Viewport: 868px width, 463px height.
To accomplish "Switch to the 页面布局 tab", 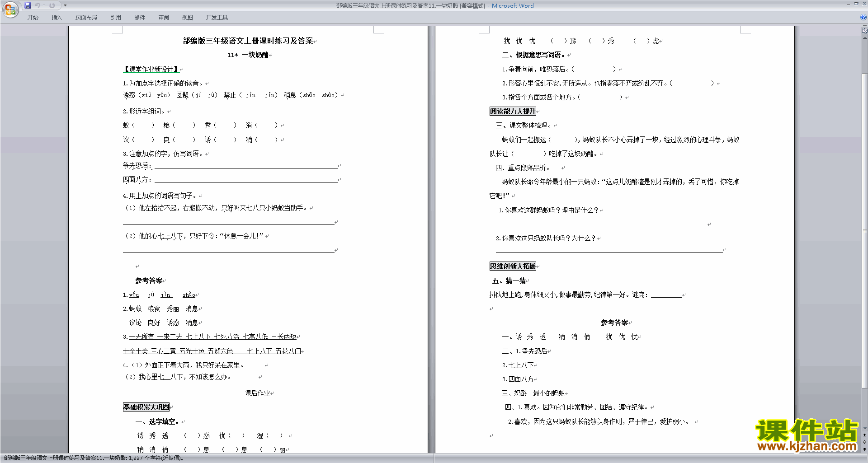I will click(86, 18).
